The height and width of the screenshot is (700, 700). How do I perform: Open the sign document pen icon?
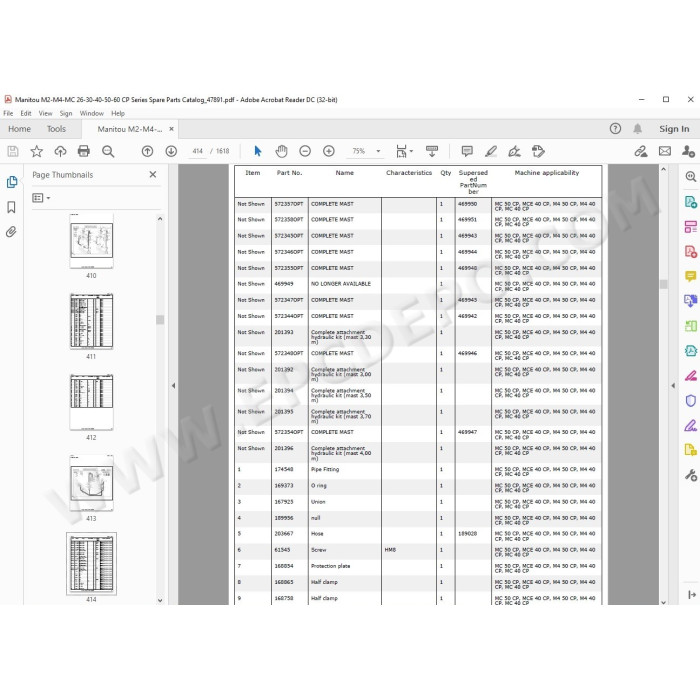[514, 151]
